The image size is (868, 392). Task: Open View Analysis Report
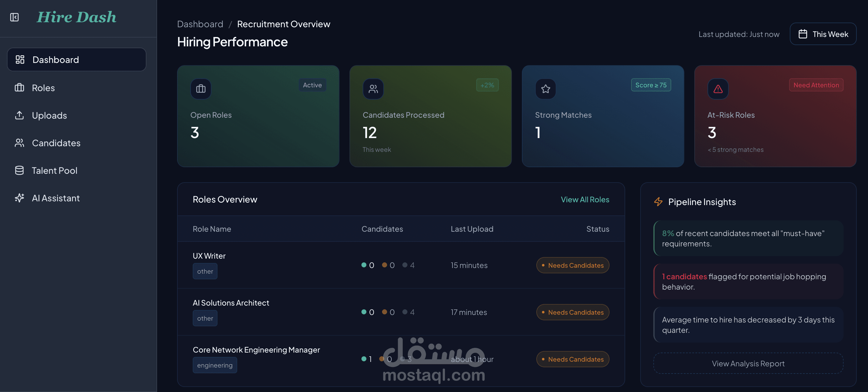[748, 363]
